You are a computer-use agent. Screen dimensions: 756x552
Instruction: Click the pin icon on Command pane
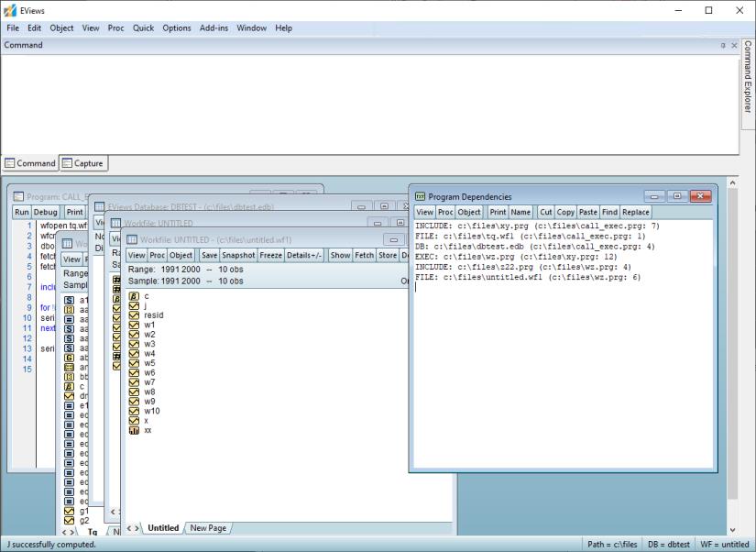[722, 45]
